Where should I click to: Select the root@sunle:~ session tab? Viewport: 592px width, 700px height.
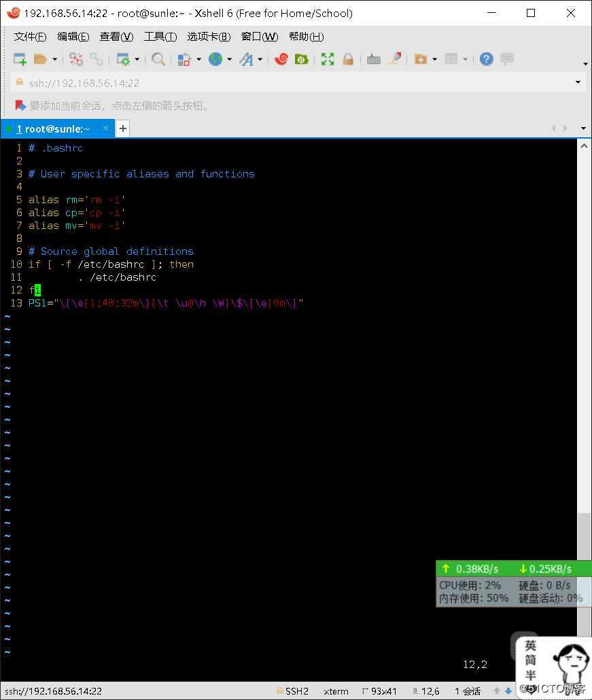(57, 129)
